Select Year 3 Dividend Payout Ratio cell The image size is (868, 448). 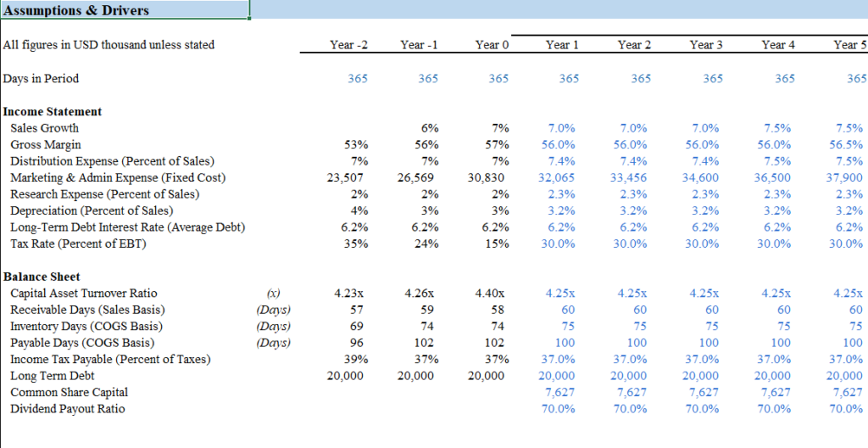pyautogui.click(x=702, y=409)
